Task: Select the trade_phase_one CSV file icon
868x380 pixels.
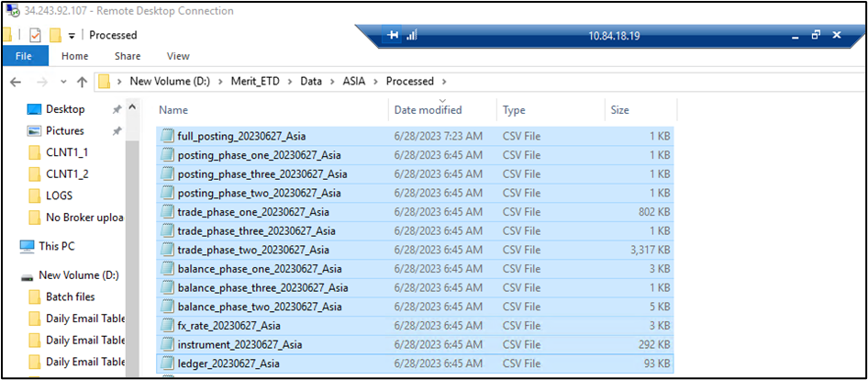Action: click(x=167, y=212)
